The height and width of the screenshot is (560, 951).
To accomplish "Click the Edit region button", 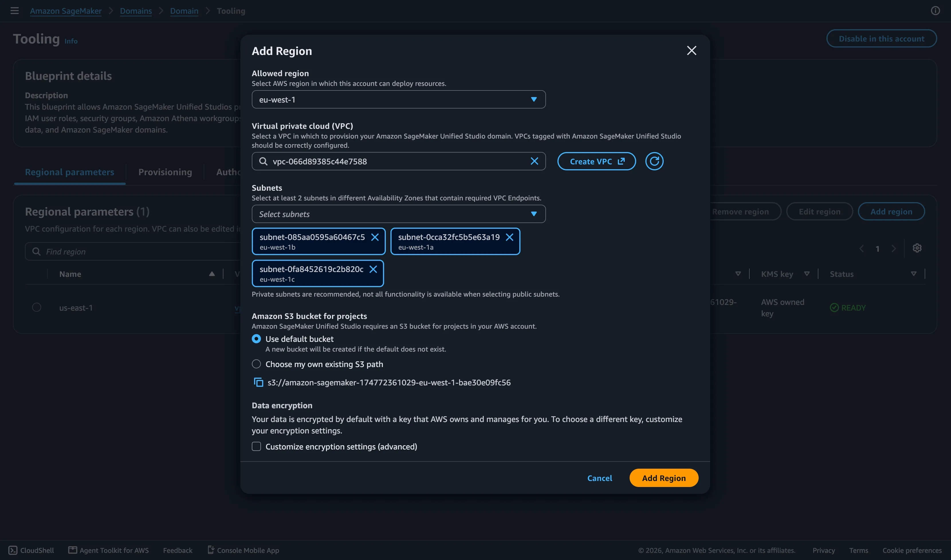I will pos(819,211).
